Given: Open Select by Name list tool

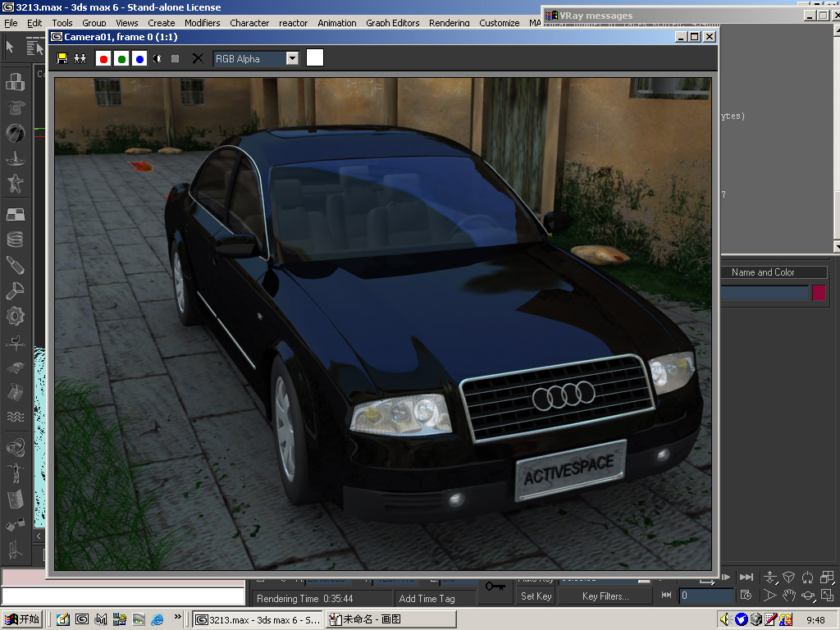Looking at the screenshot, I should (x=35, y=47).
